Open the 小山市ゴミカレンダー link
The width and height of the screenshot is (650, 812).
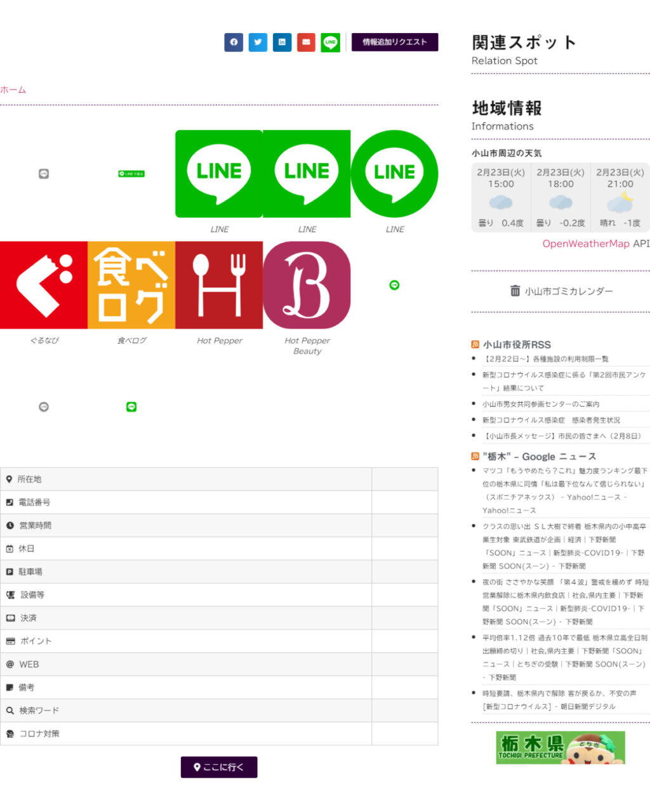click(x=569, y=291)
